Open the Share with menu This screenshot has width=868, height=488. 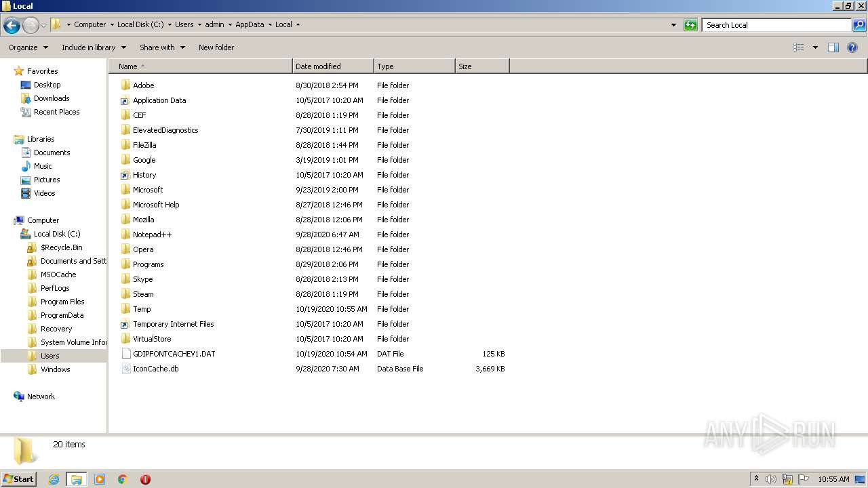click(x=162, y=47)
